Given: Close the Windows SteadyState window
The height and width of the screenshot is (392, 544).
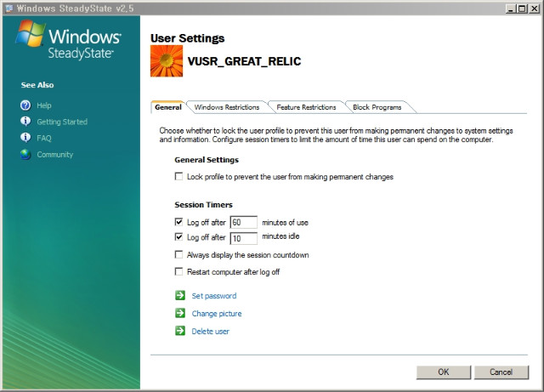Looking at the screenshot, I should [534, 9].
